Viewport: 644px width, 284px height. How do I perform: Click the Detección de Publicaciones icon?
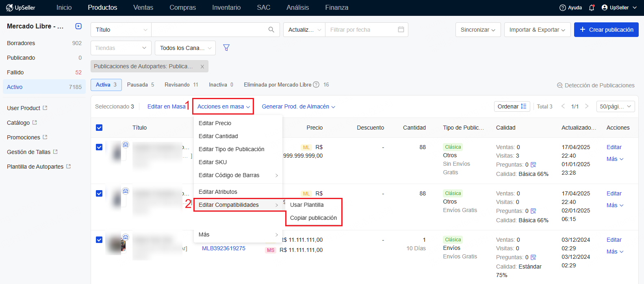(x=560, y=85)
